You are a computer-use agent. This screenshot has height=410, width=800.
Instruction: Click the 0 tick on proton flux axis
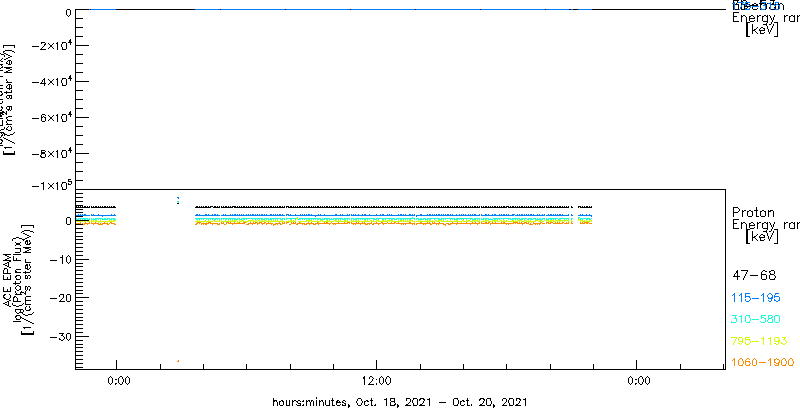click(67, 221)
